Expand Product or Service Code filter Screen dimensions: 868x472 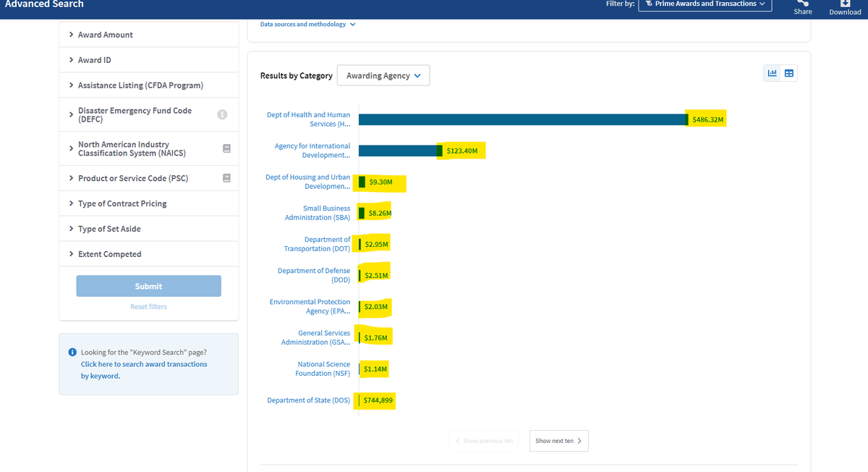(149, 178)
